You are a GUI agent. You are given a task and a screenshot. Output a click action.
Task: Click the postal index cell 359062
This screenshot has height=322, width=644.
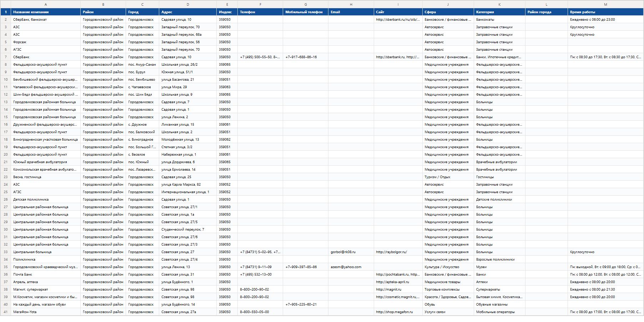coord(227,140)
